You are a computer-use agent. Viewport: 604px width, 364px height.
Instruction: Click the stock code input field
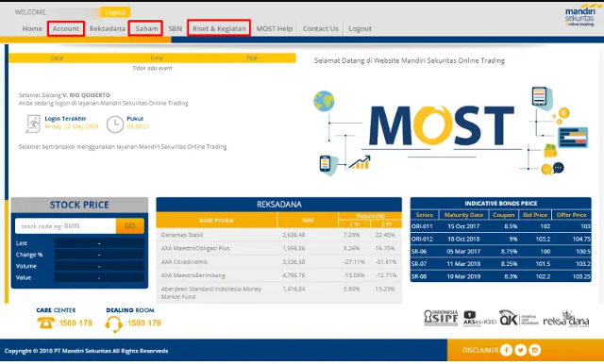[65, 226]
